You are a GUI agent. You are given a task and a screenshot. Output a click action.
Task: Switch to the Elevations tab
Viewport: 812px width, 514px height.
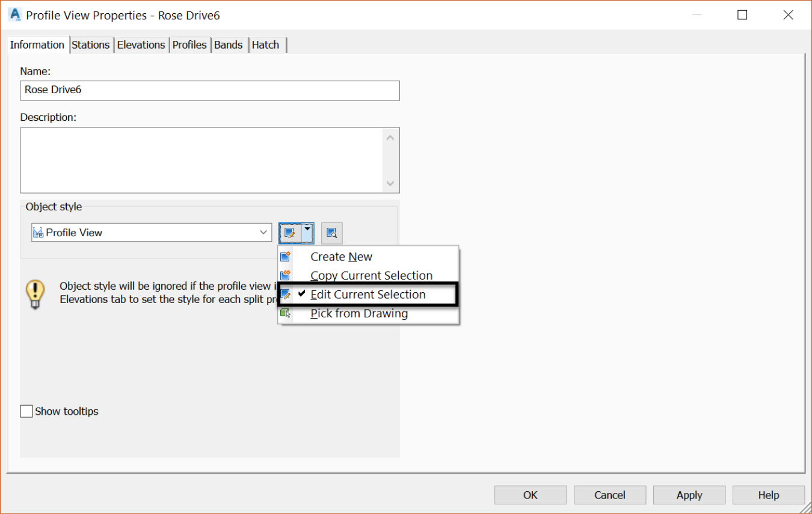[x=141, y=45]
